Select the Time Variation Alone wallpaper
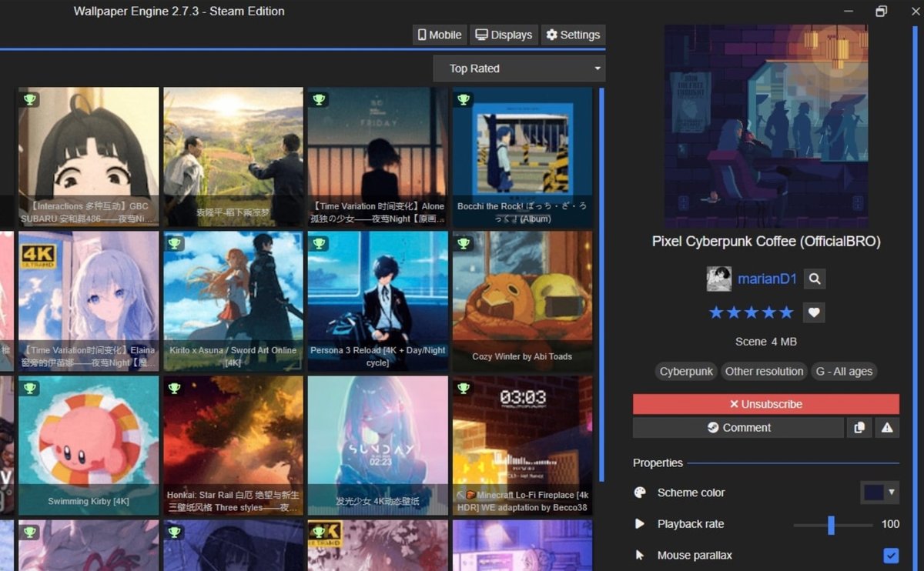 [x=378, y=157]
